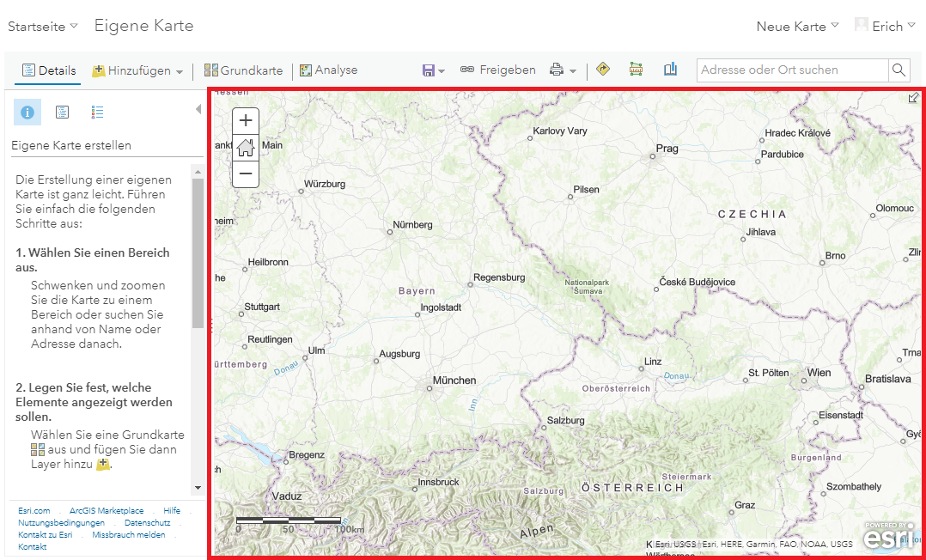Open the Neue Karte dropdown
The height and width of the screenshot is (560, 926).
click(796, 26)
